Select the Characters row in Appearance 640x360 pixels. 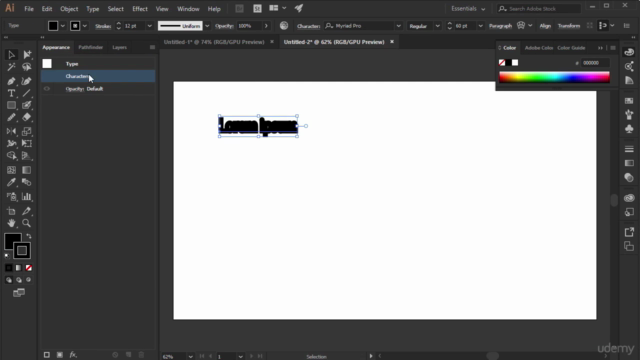98,76
